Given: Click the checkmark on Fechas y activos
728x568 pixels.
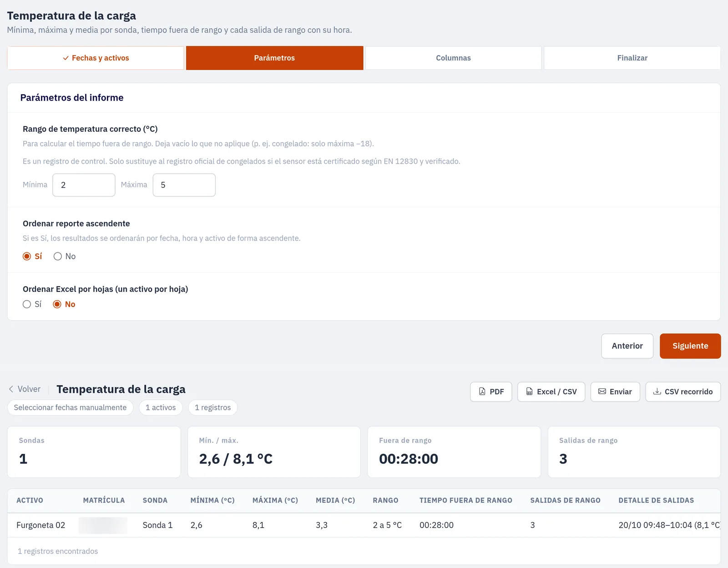Looking at the screenshot, I should click(x=66, y=58).
